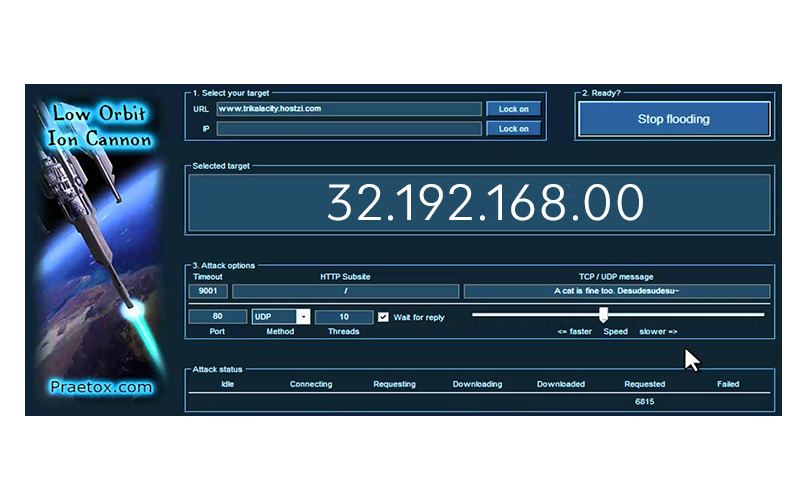Click the Connecting column header
Screen dimensions: 800x480
click(x=311, y=384)
